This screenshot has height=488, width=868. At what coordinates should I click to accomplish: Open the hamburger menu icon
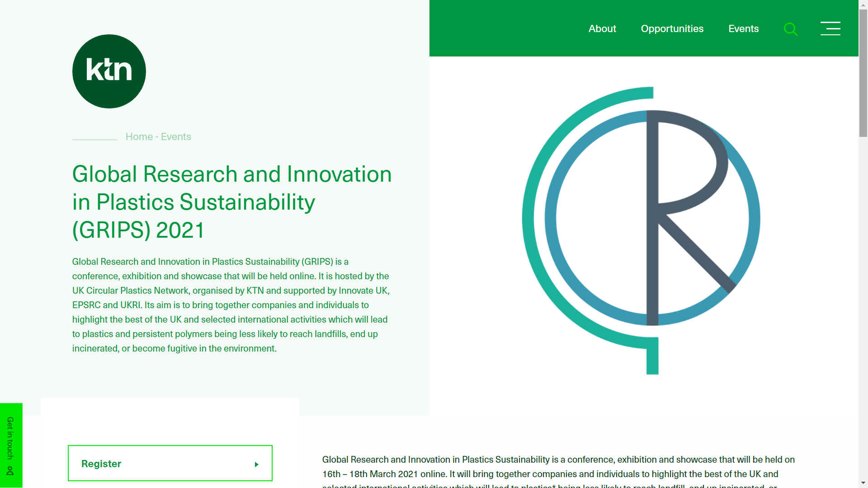tap(830, 28)
